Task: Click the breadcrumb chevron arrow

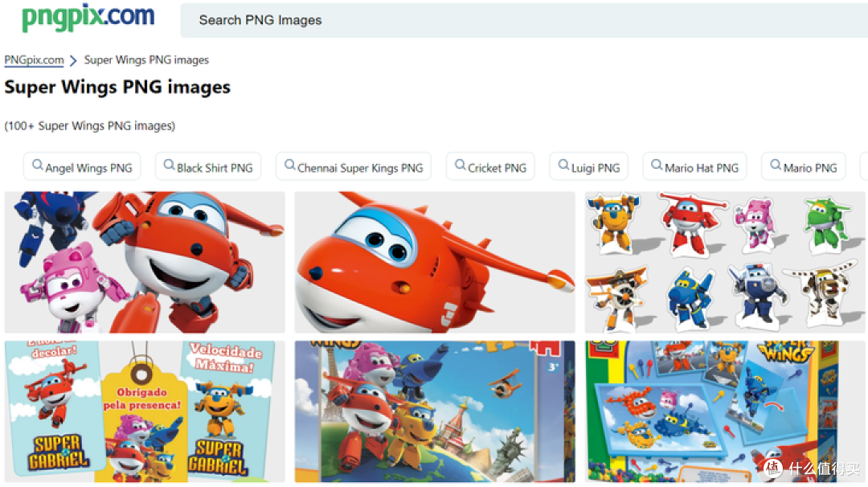Action: pos(73,60)
